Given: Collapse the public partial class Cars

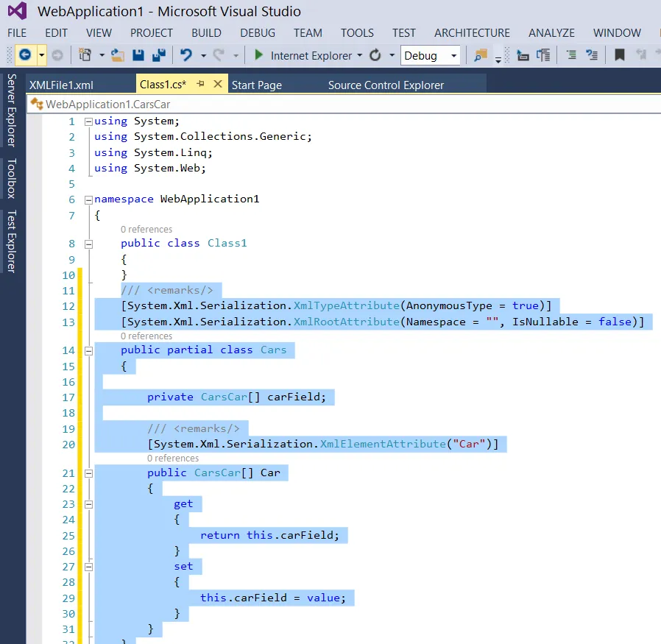Looking at the screenshot, I should 88,350.
